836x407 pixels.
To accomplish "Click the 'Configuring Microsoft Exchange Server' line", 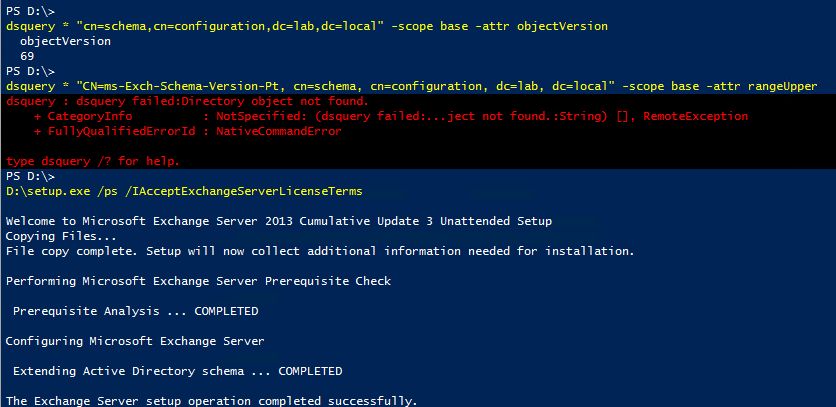I will (x=135, y=340).
